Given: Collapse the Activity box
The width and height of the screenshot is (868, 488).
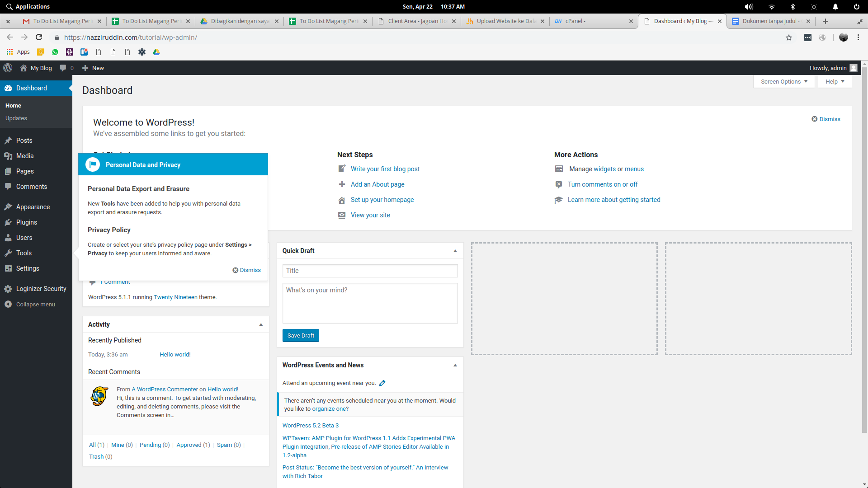Looking at the screenshot, I should [x=261, y=324].
